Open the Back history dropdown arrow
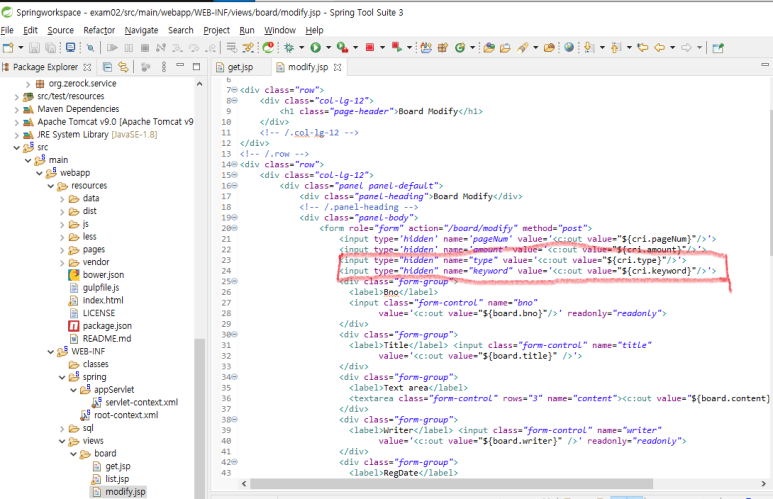The height and width of the screenshot is (499, 773). click(672, 48)
